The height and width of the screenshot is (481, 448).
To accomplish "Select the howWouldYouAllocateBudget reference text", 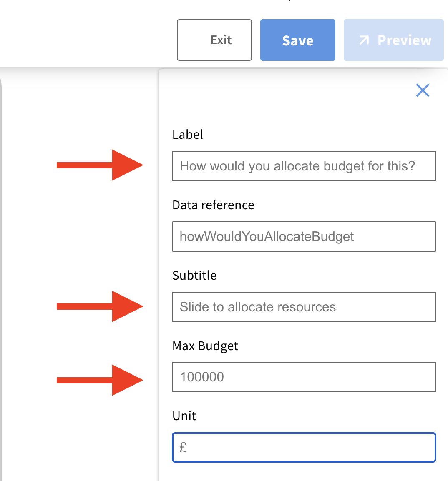I will pos(267,236).
